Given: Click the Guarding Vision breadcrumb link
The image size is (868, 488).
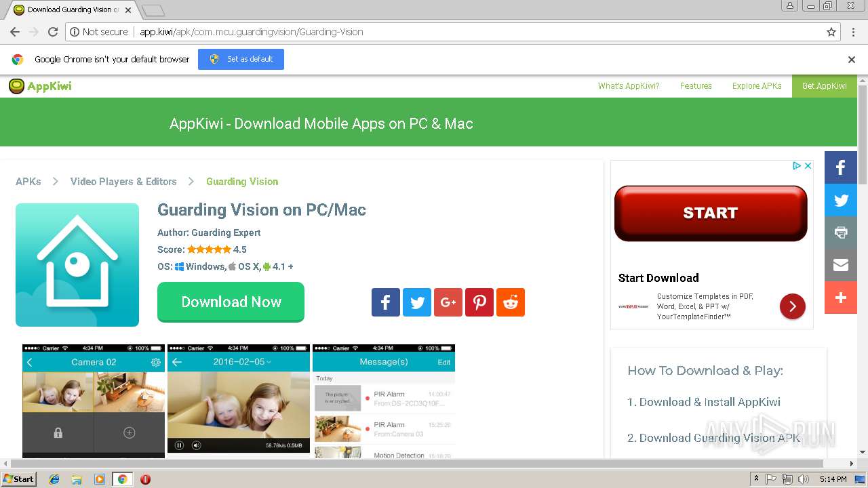Looking at the screenshot, I should click(x=242, y=182).
